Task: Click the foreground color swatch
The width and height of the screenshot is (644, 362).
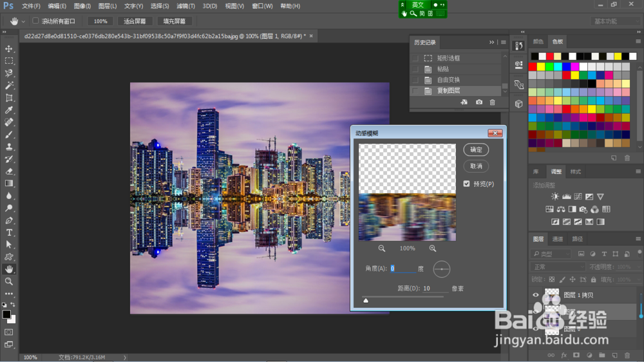Action: pyautogui.click(x=6, y=314)
